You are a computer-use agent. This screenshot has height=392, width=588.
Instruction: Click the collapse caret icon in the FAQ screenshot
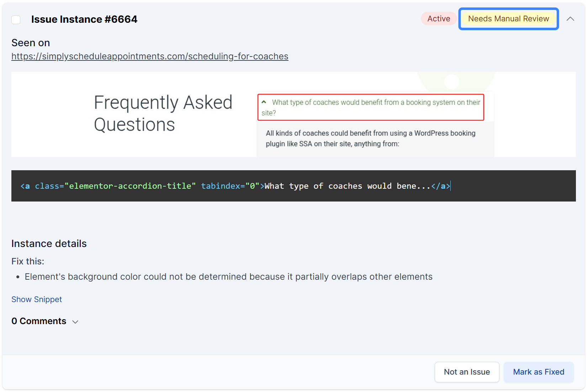264,101
